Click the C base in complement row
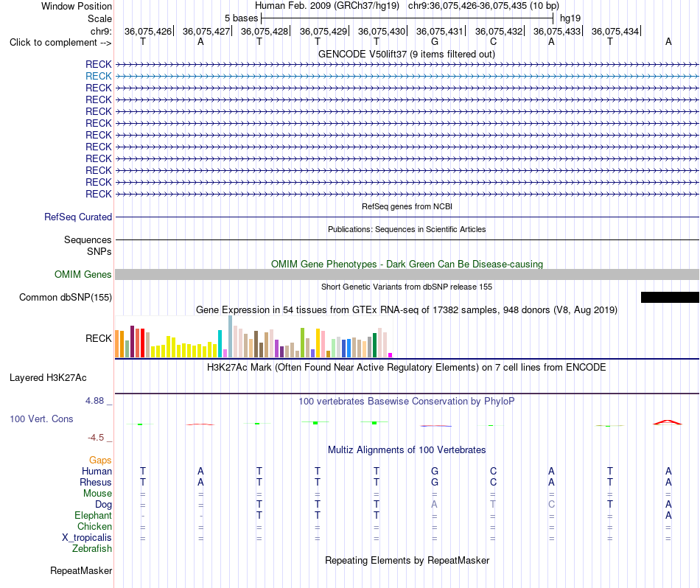700x588 pixels. (493, 41)
